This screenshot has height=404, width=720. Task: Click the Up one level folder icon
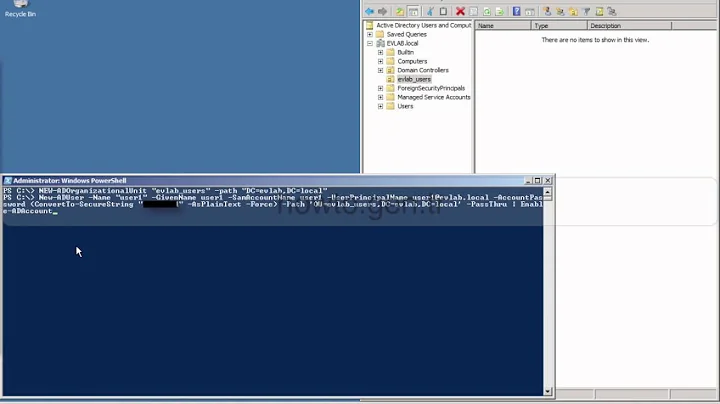(x=400, y=11)
